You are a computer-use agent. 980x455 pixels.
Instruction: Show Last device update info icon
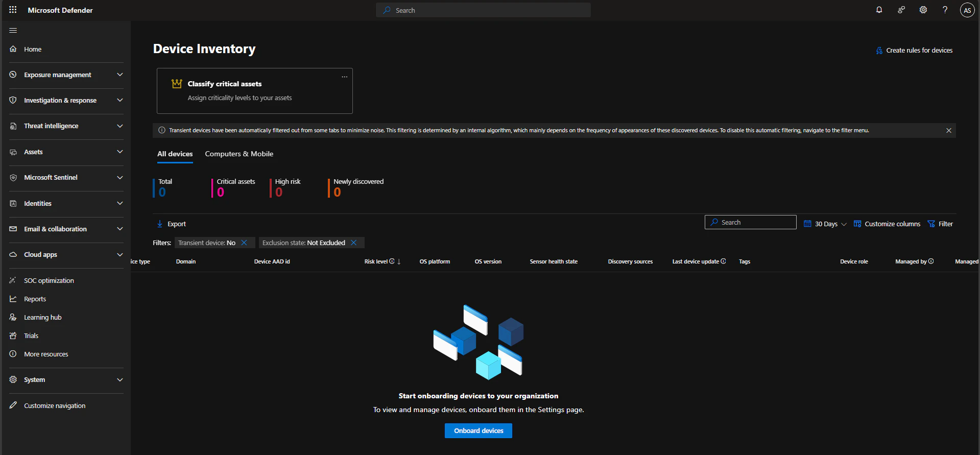click(723, 261)
